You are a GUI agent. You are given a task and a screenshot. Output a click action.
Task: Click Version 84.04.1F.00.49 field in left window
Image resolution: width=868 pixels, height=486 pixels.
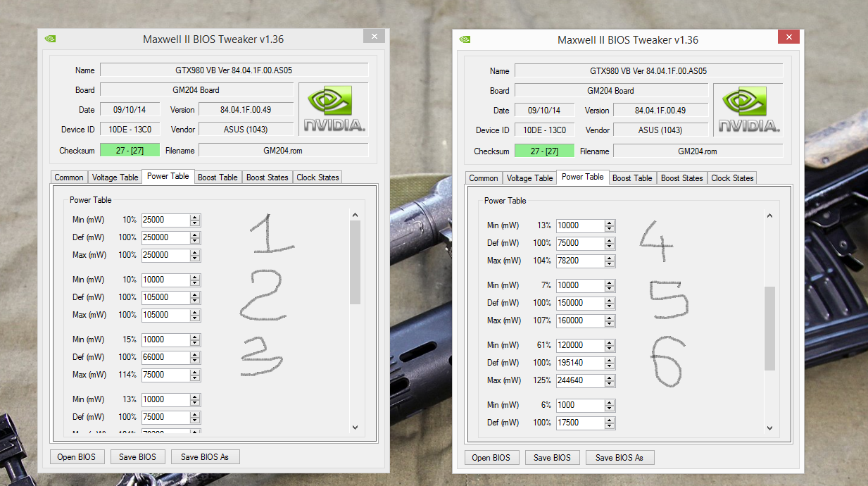[x=246, y=109]
